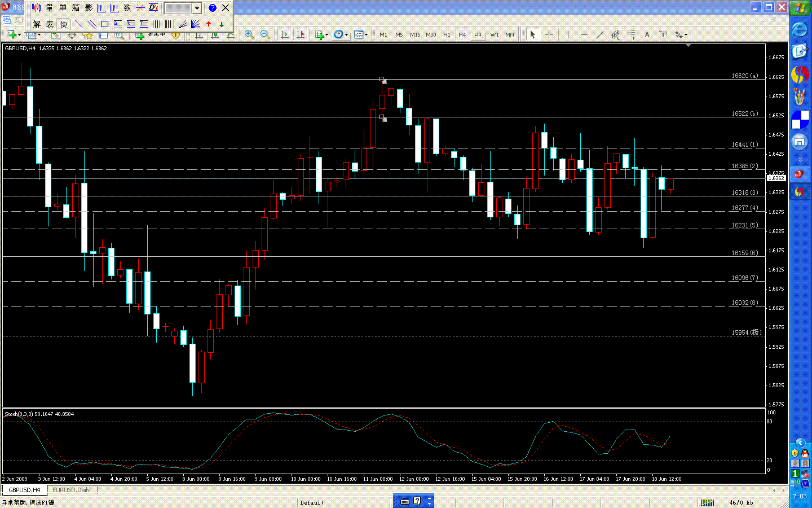This screenshot has width=812, height=508.
Task: Open the Profiles dropdown arrow
Action: [39, 34]
